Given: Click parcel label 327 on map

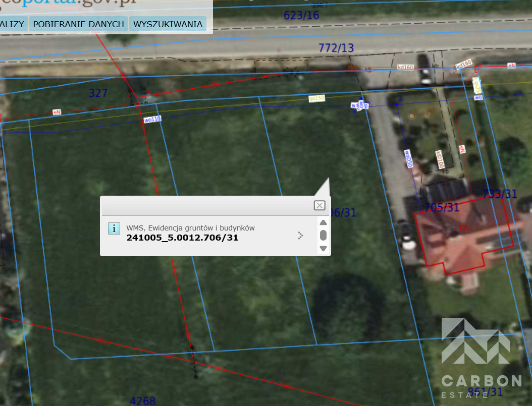Looking at the screenshot, I should 98,93.
